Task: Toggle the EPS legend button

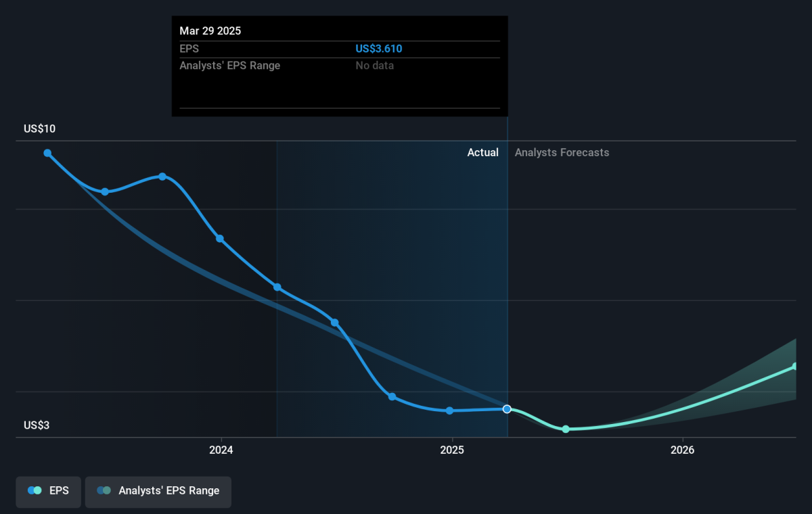Action: click(48, 491)
